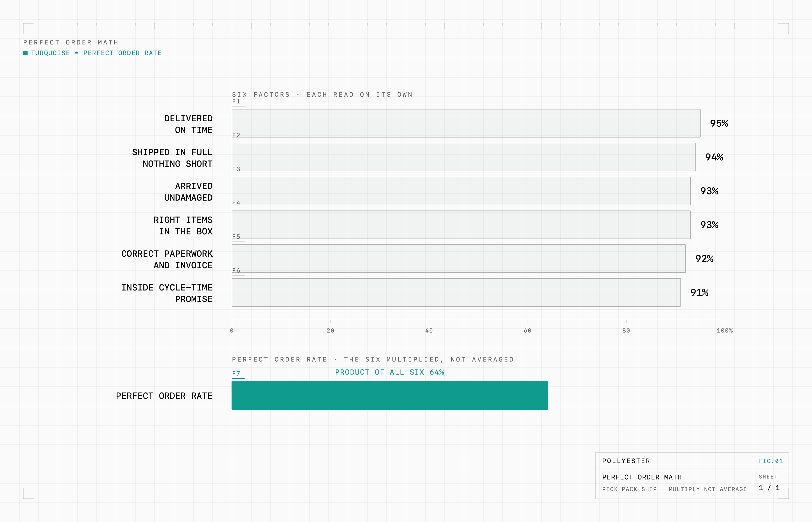812x522 pixels.
Task: Click the 'PERFECT ORDER MATH' title at top left
Action: point(71,42)
